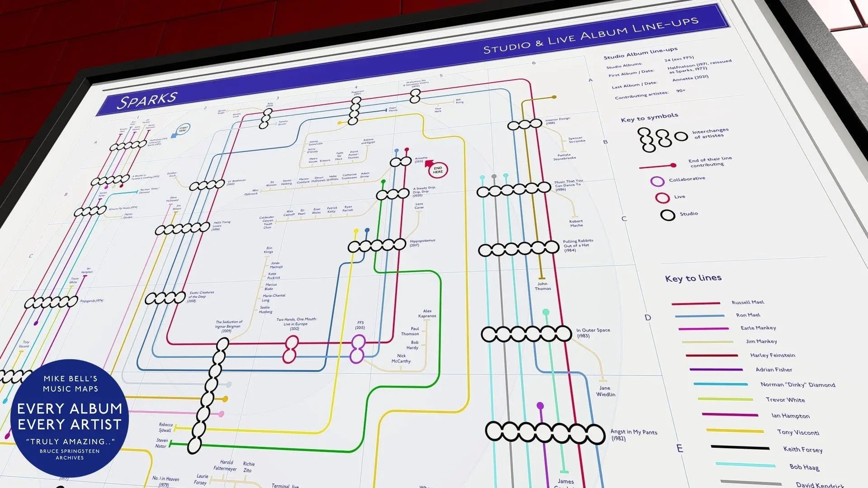Click the START HERE arrow icon
The width and height of the screenshot is (868, 488).
[x=184, y=129]
